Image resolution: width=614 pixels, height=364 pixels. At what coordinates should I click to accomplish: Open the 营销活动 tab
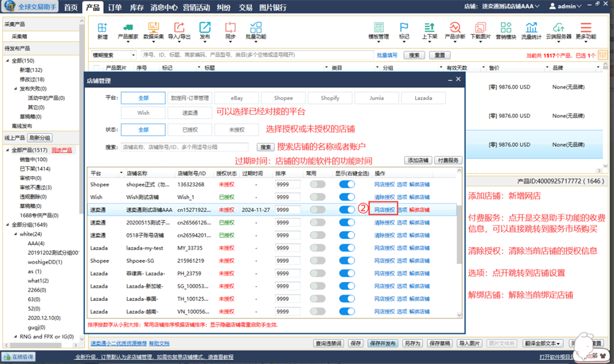click(x=196, y=7)
